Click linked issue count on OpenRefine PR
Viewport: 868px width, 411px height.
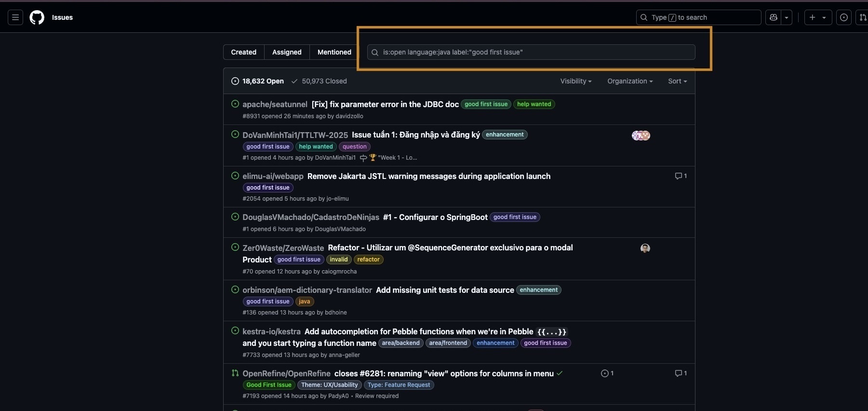point(607,373)
